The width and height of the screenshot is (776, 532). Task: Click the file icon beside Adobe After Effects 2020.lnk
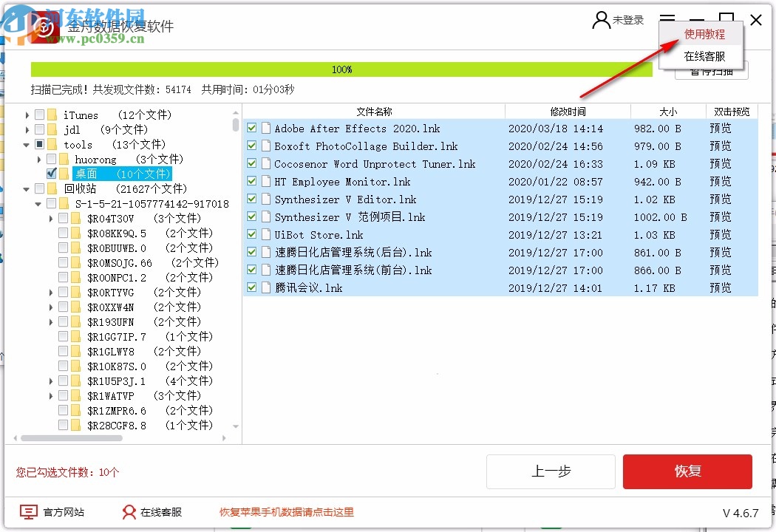click(x=266, y=128)
